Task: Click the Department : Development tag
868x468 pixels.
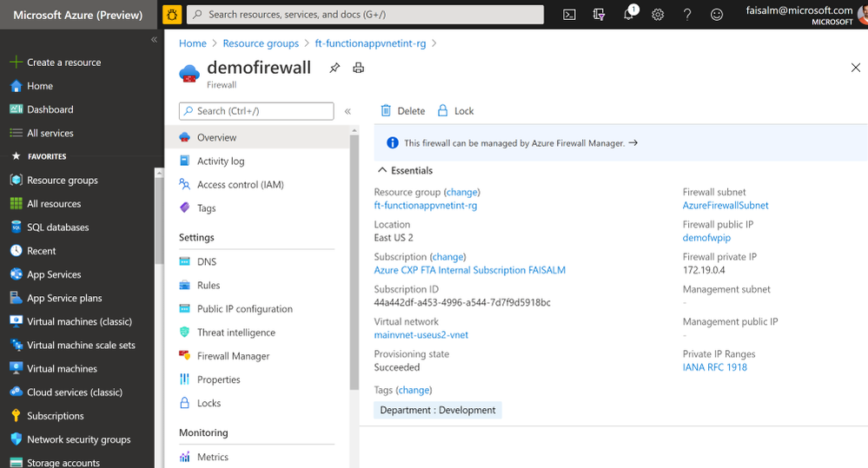Action: pos(437,410)
